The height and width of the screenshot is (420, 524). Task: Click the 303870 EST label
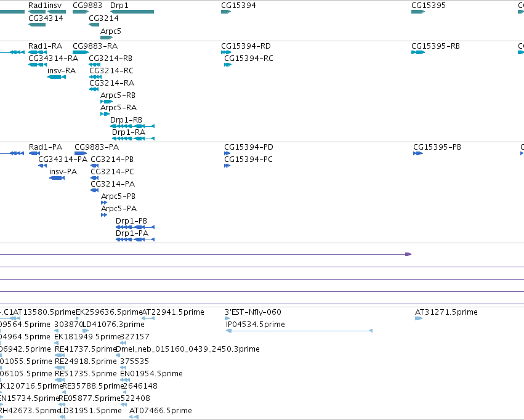[68, 324]
